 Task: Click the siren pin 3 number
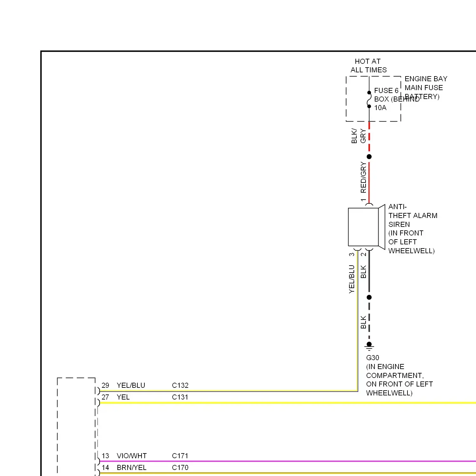[352, 255]
